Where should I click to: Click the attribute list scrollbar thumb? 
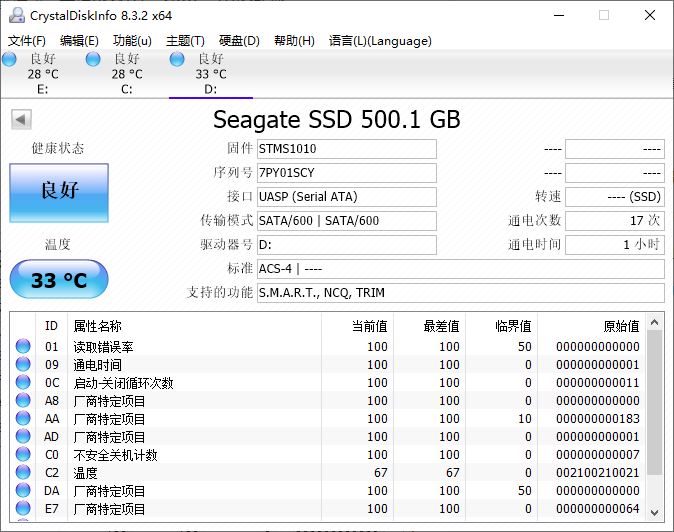tap(655, 403)
